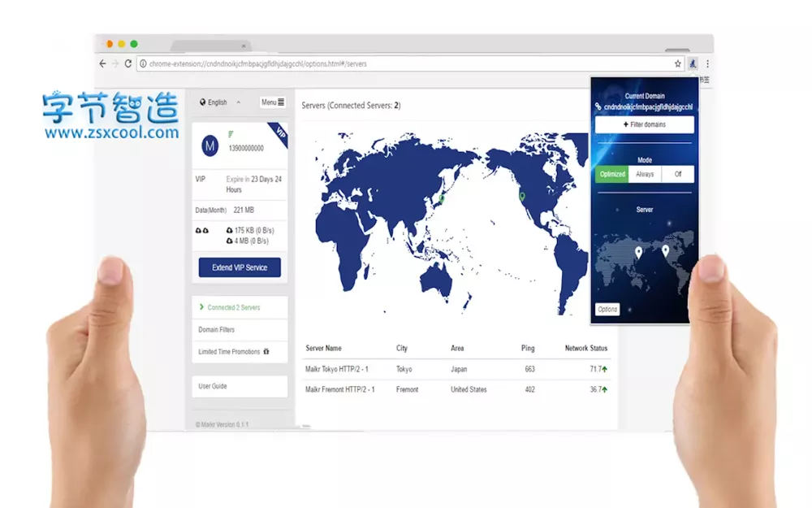The height and width of the screenshot is (508, 812).
Task: Click the Network Status column header
Action: 586,349
